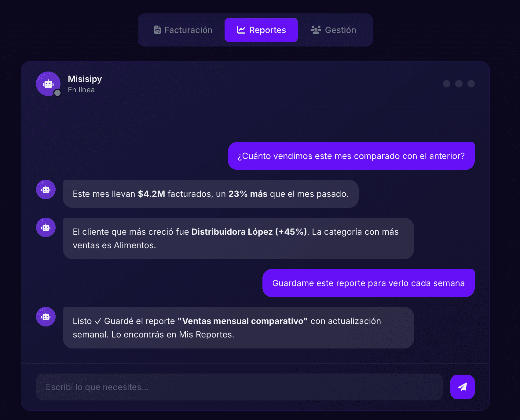Click the Misisipy bot avatar in the header
This screenshot has height=420, width=520.
coord(48,84)
